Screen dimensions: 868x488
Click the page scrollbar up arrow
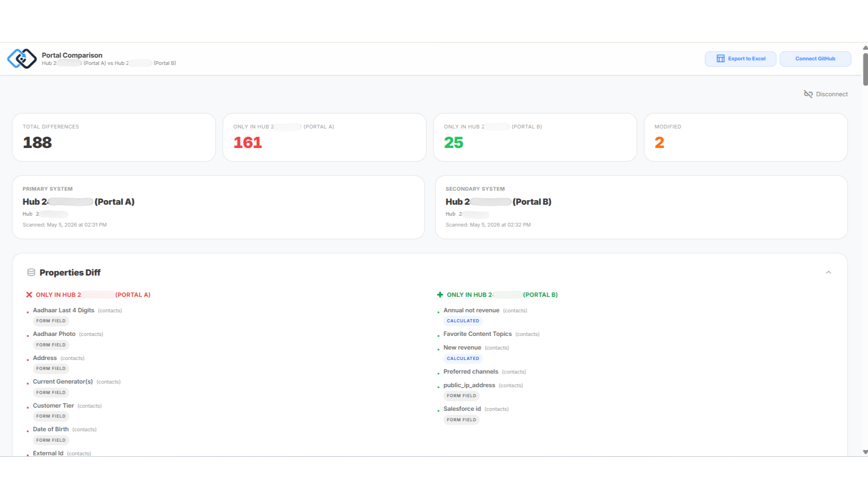865,48
